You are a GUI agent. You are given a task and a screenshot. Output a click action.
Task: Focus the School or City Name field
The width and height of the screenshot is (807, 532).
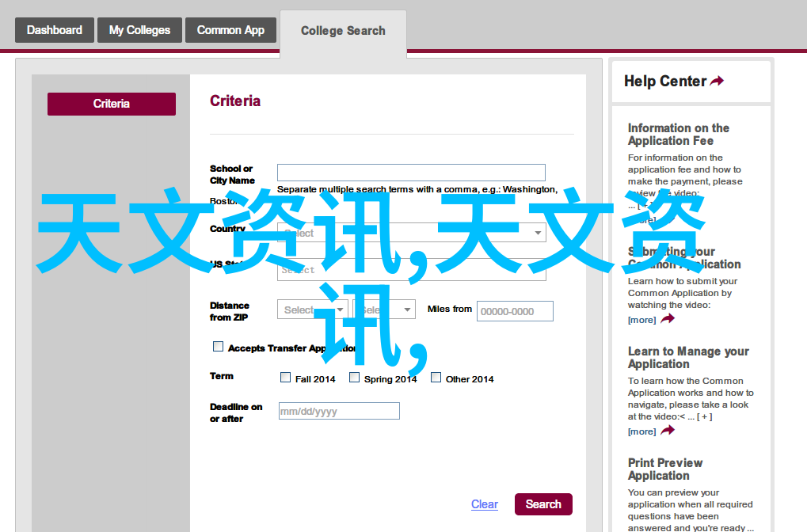point(411,173)
